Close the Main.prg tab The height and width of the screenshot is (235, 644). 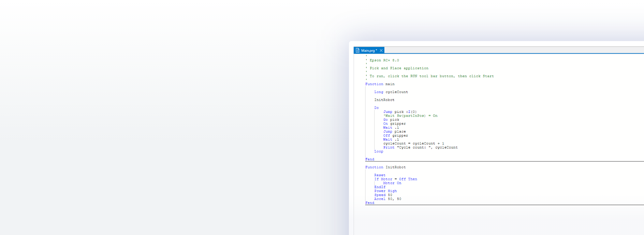coord(381,51)
